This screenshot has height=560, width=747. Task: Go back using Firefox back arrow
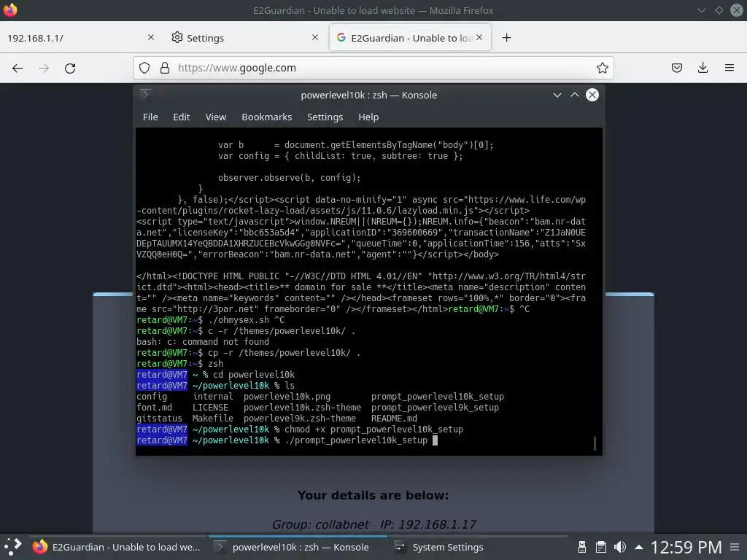pos(18,68)
